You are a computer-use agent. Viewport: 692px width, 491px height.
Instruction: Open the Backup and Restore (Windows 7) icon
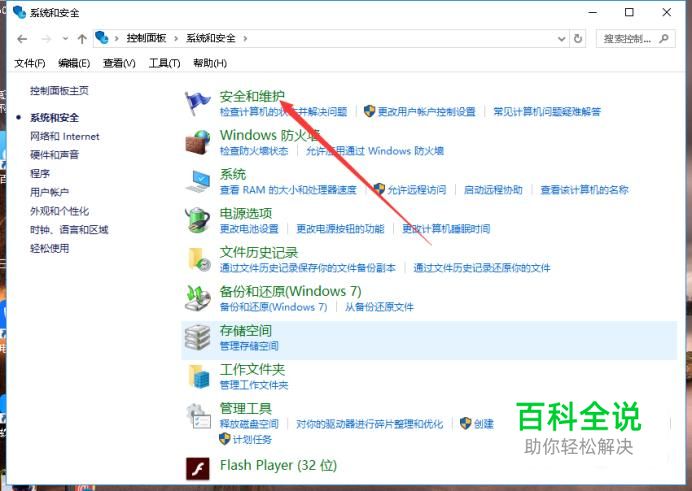pos(197,298)
